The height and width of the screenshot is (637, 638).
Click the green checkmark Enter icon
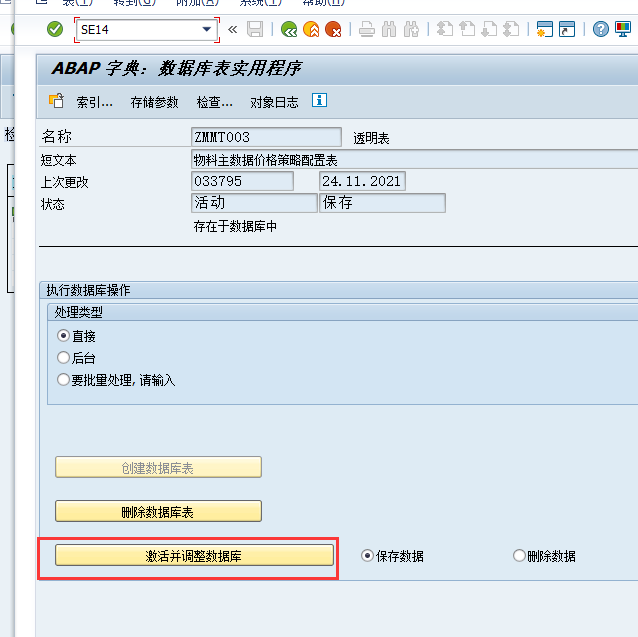tap(55, 30)
